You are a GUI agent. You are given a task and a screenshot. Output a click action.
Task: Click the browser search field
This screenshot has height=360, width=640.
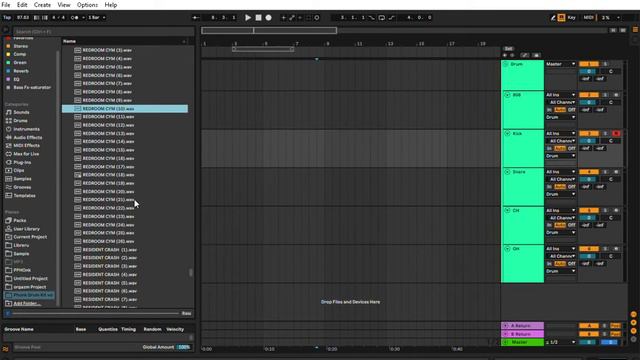pos(103,31)
